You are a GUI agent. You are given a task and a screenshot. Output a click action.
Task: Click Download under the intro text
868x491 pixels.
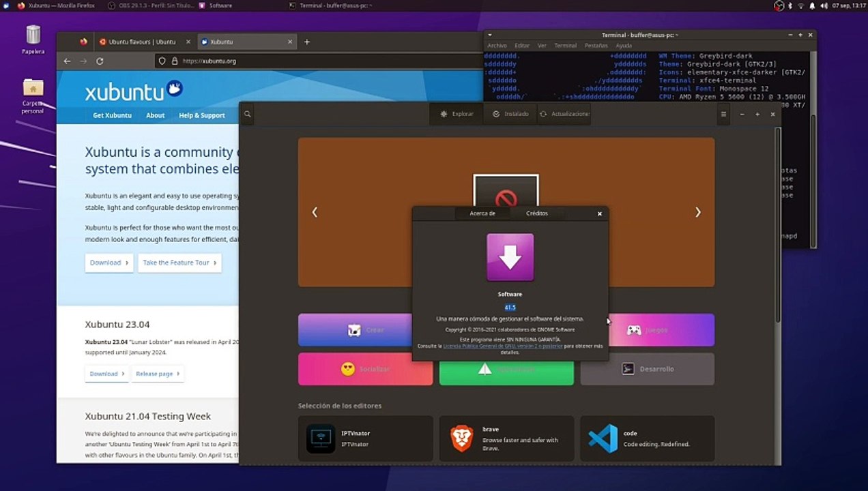click(109, 263)
